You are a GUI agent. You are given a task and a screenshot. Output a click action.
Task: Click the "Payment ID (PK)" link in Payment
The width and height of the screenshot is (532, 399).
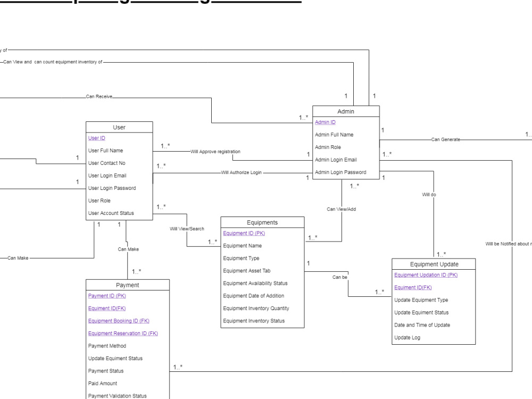(x=106, y=296)
